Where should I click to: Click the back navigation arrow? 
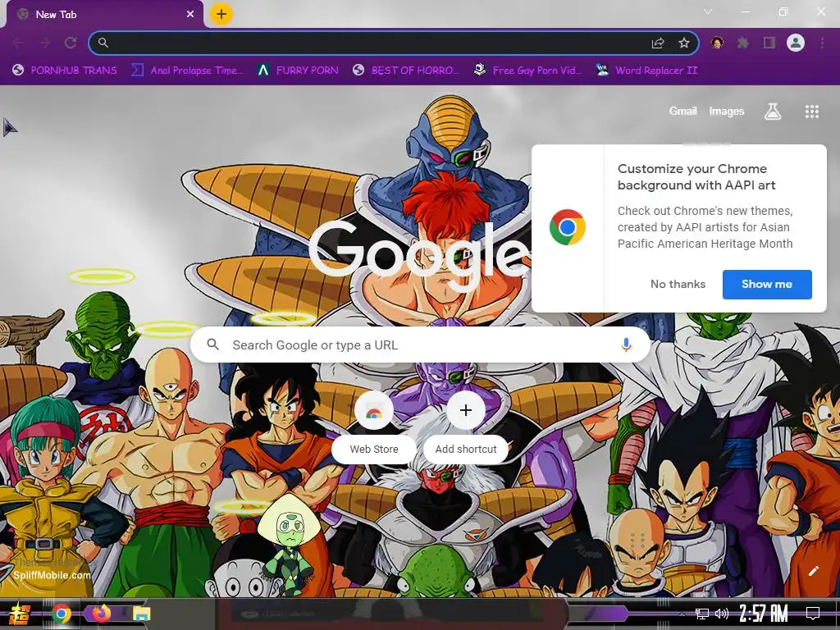(18, 43)
